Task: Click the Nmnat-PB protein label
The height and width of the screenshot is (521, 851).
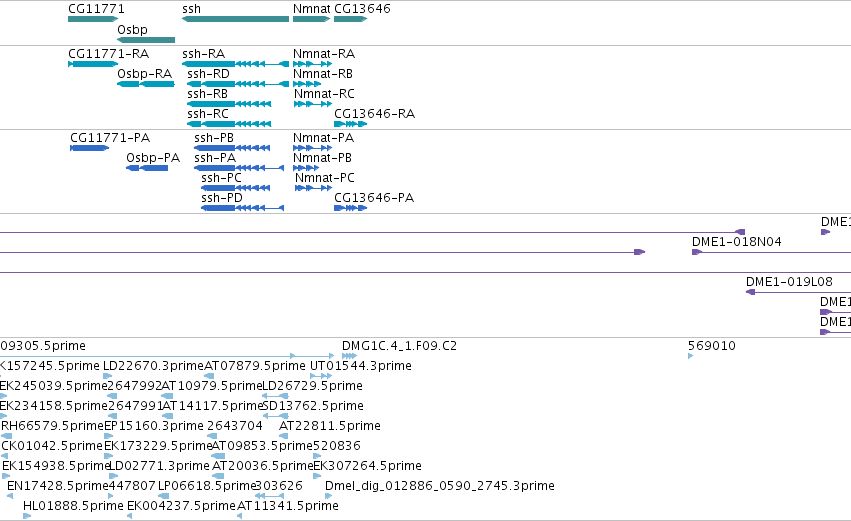Action: click(322, 158)
